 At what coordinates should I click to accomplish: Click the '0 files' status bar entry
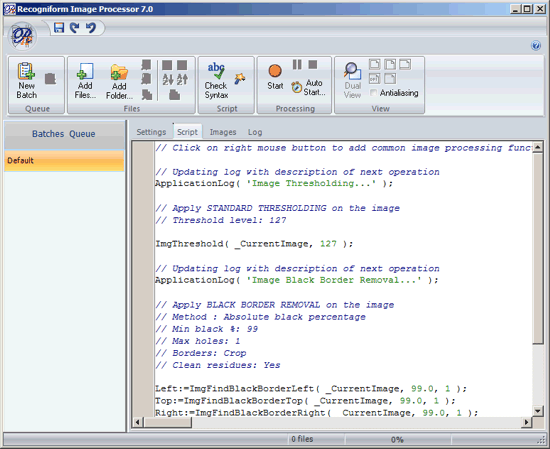pos(302,439)
